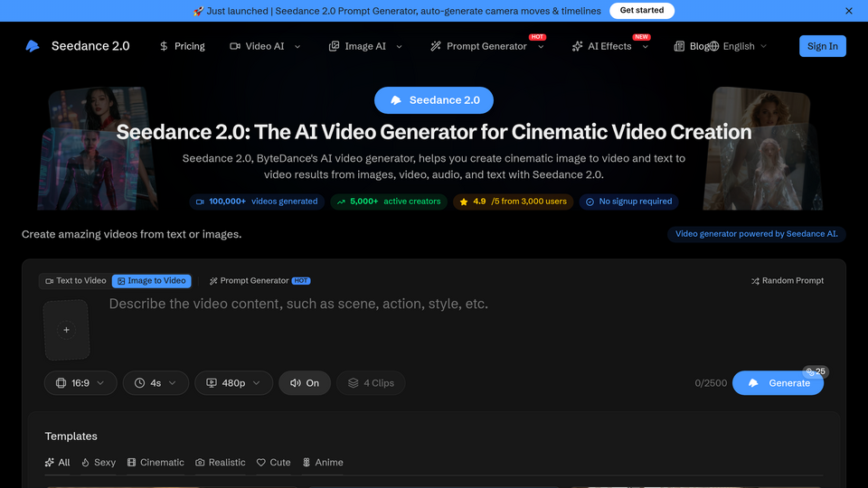The image size is (868, 488).
Task: Click the right hero preview image
Action: coord(762,148)
